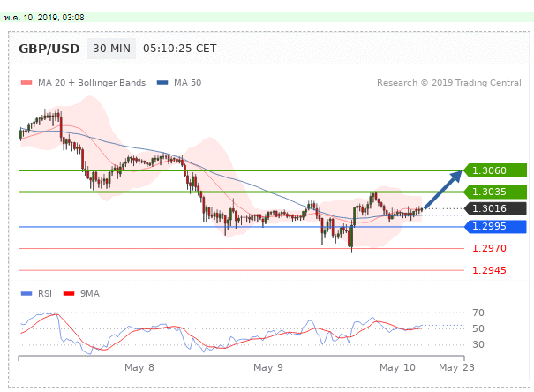This screenshot has width=534, height=392.
Task: Click the May 8 date axis label
Action: pyautogui.click(x=139, y=367)
